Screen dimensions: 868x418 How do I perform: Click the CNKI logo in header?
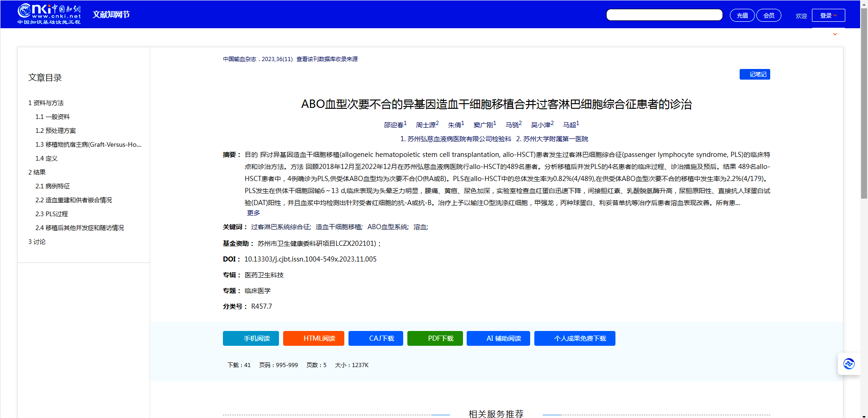click(x=49, y=14)
